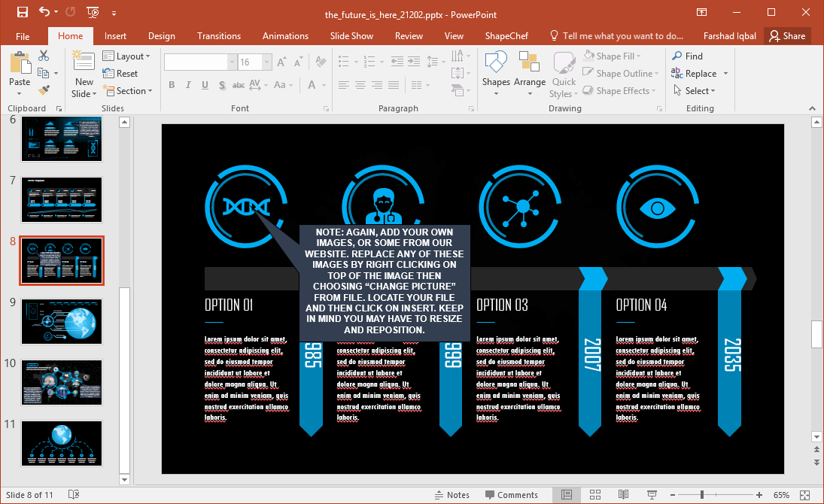Select slide 7 thumbnail
Viewport: 824px width, 504px height.
coord(62,199)
